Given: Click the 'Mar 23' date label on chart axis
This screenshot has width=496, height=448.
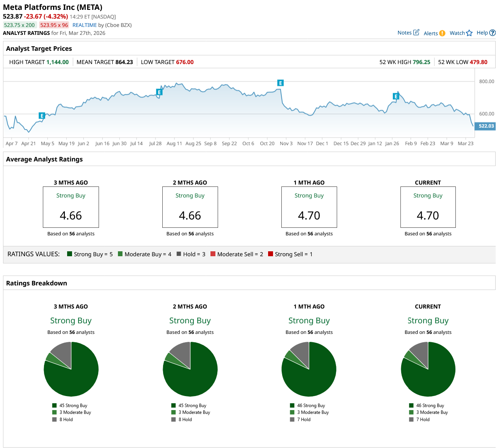Looking at the screenshot, I should 466,144.
